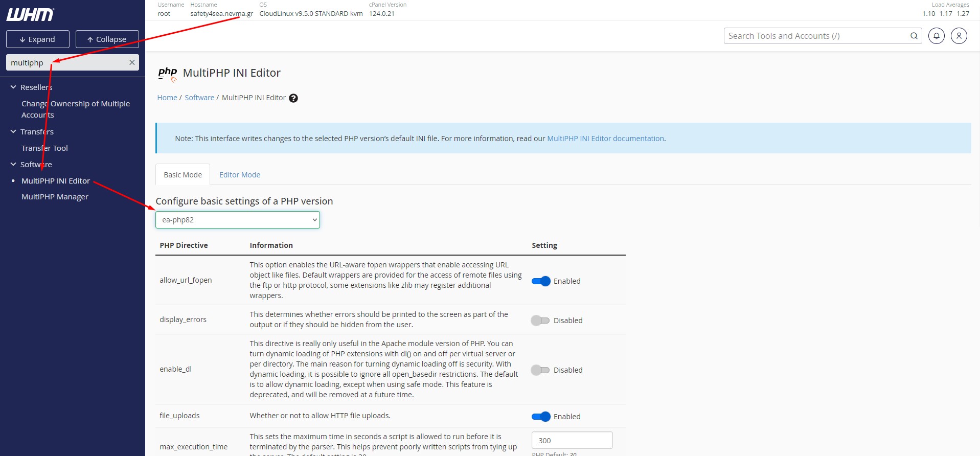Image resolution: width=980 pixels, height=456 pixels.
Task: Click the max_execution_time input field
Action: click(572, 441)
